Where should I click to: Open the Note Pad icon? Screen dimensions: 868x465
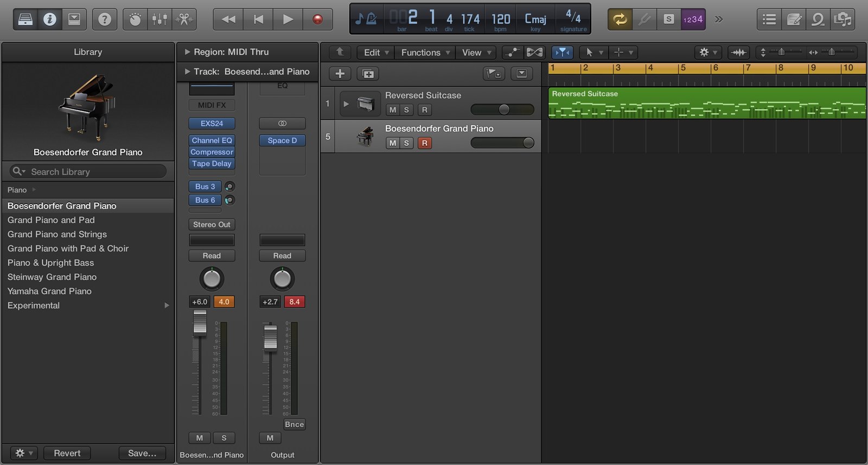click(x=794, y=20)
